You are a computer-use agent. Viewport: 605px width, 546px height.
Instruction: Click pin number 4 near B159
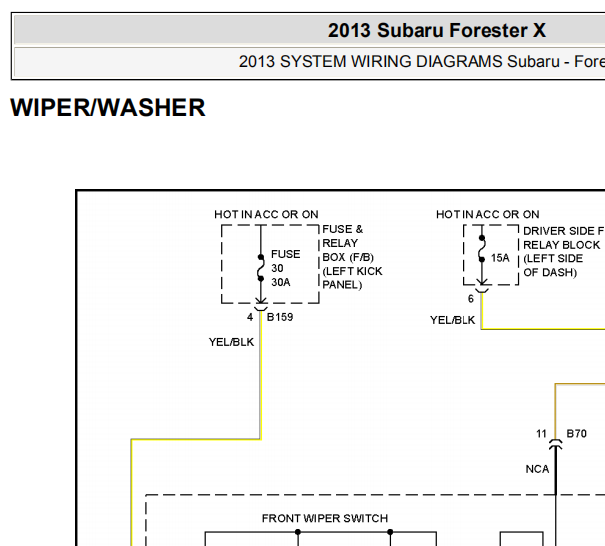point(250,317)
